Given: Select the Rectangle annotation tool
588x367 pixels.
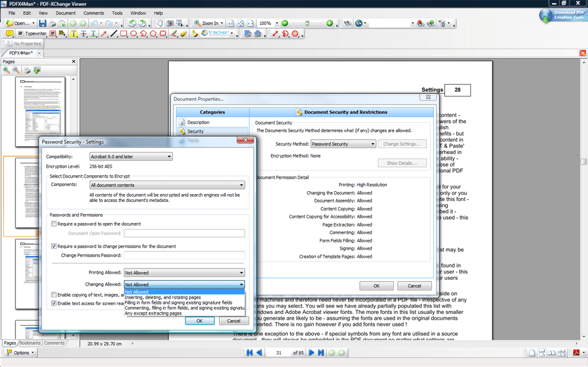Looking at the screenshot, I should 123,33.
